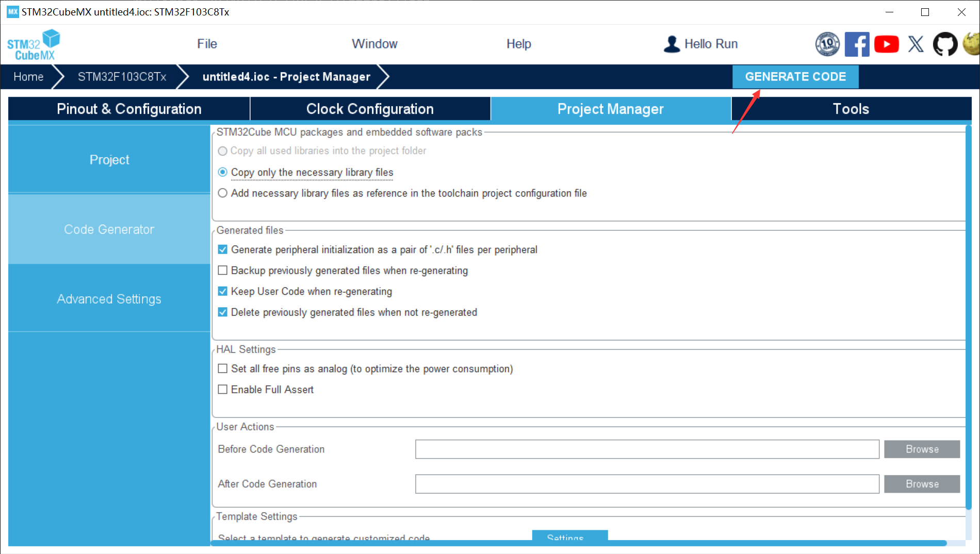Enable backup of previously generated files
Image resolution: width=980 pixels, height=554 pixels.
click(x=222, y=271)
